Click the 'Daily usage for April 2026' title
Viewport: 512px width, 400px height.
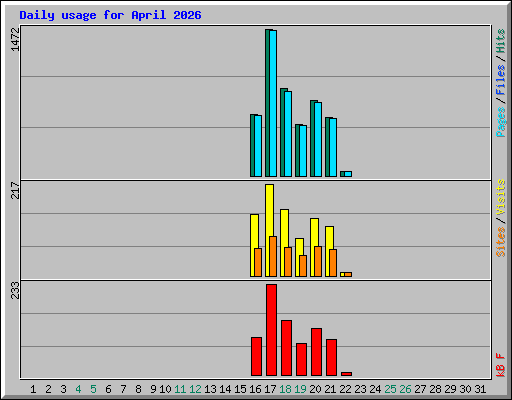pos(110,15)
